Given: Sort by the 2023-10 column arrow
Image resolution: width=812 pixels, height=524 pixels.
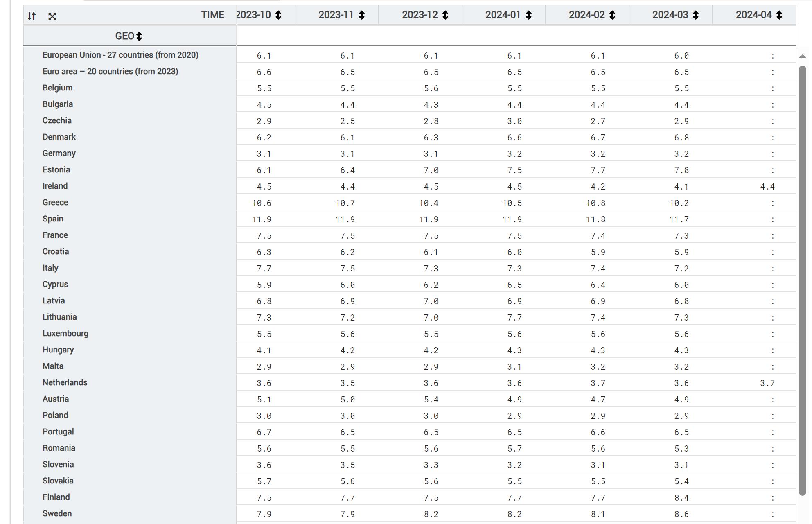Looking at the screenshot, I should click(278, 15).
